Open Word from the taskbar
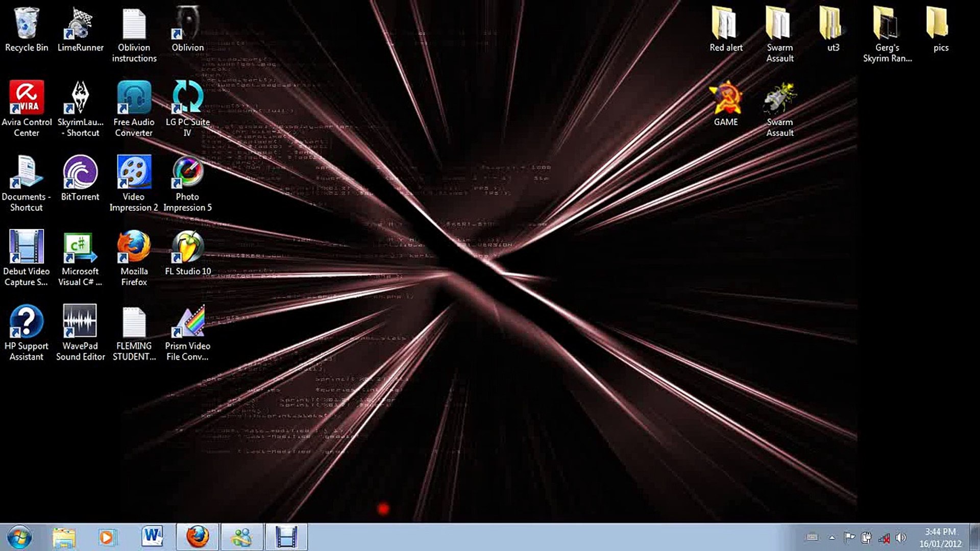 point(152,537)
